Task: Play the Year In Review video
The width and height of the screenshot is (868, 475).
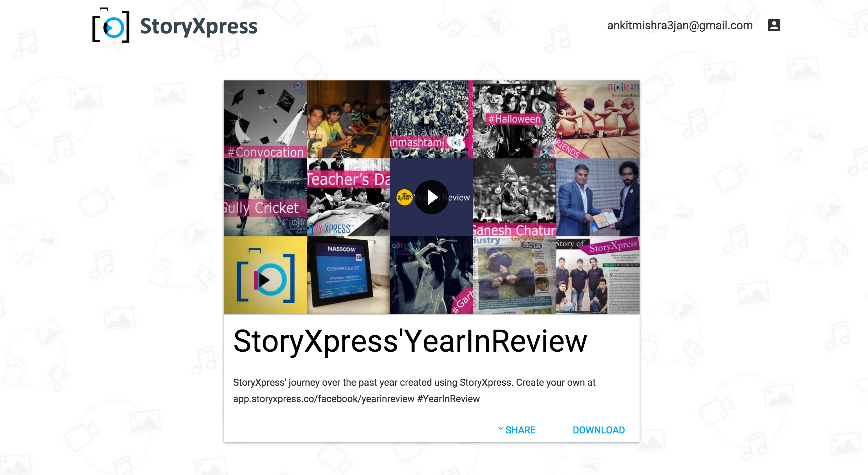Action: [x=431, y=197]
